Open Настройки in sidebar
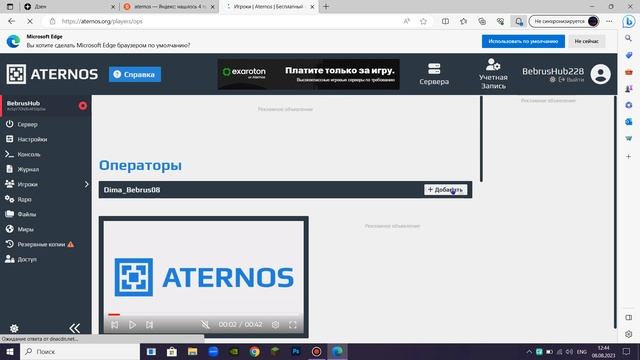Screen dimensions: 640x360 (x=32, y=139)
